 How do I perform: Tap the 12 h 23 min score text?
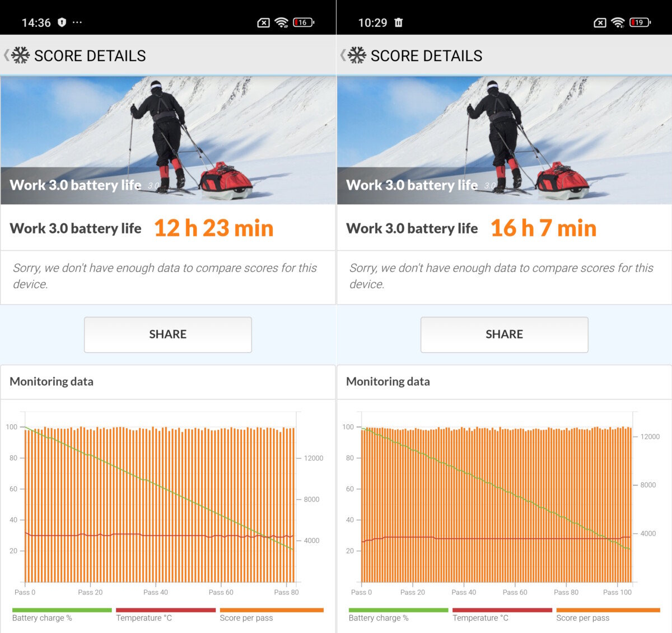[x=213, y=228]
